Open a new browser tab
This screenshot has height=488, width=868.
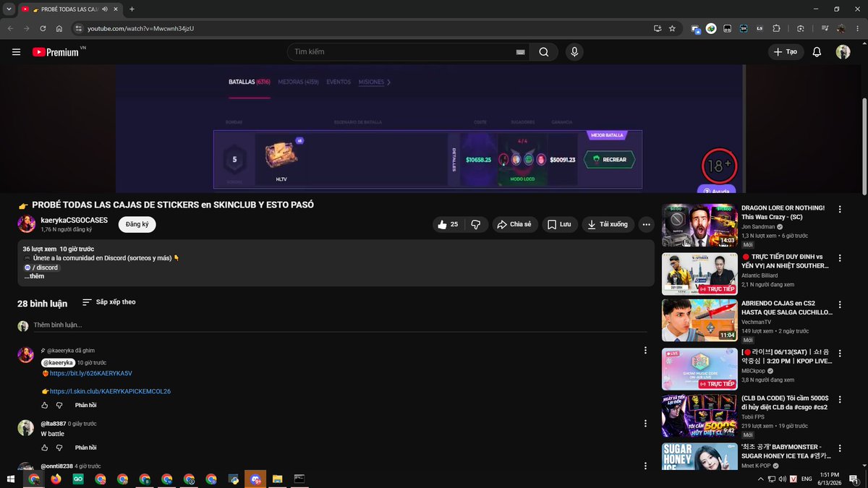point(132,9)
